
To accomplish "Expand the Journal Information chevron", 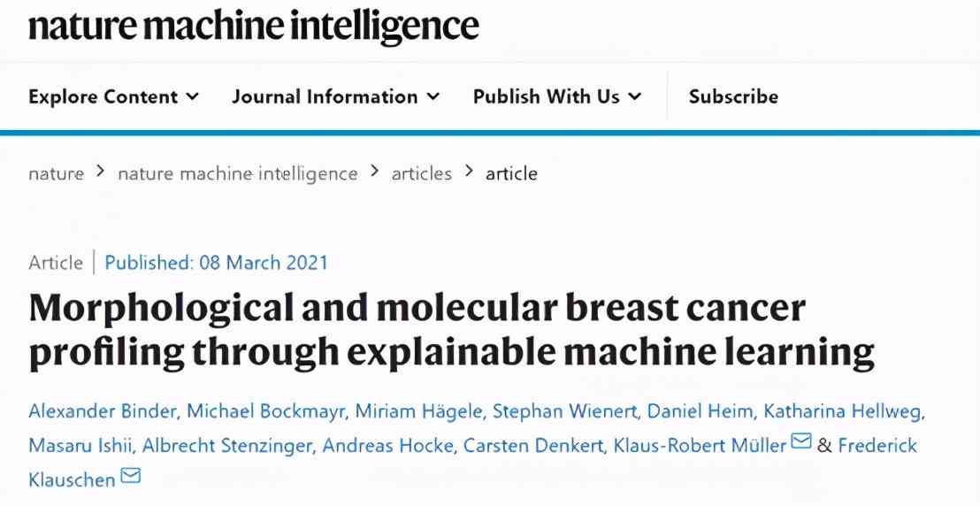I will tap(433, 96).
